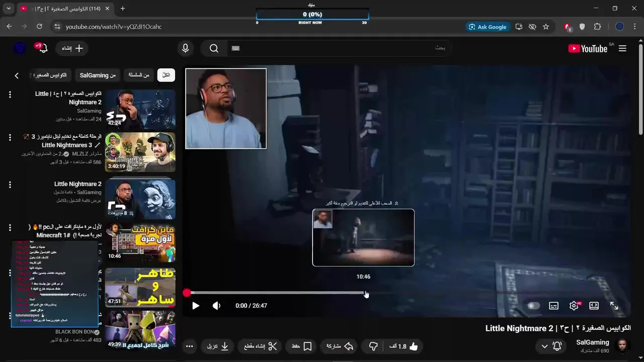
Task: Click the address bar URL
Action: pyautogui.click(x=114, y=27)
